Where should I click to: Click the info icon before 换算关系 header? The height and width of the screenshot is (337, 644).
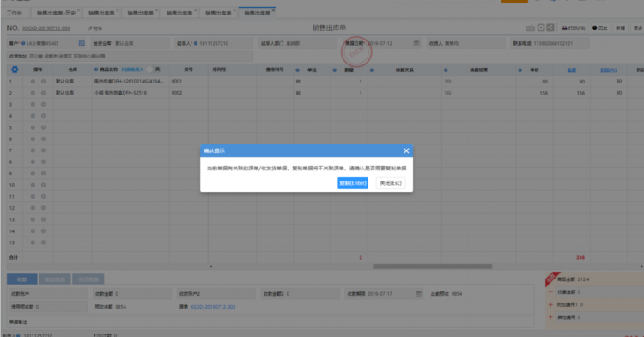click(371, 70)
